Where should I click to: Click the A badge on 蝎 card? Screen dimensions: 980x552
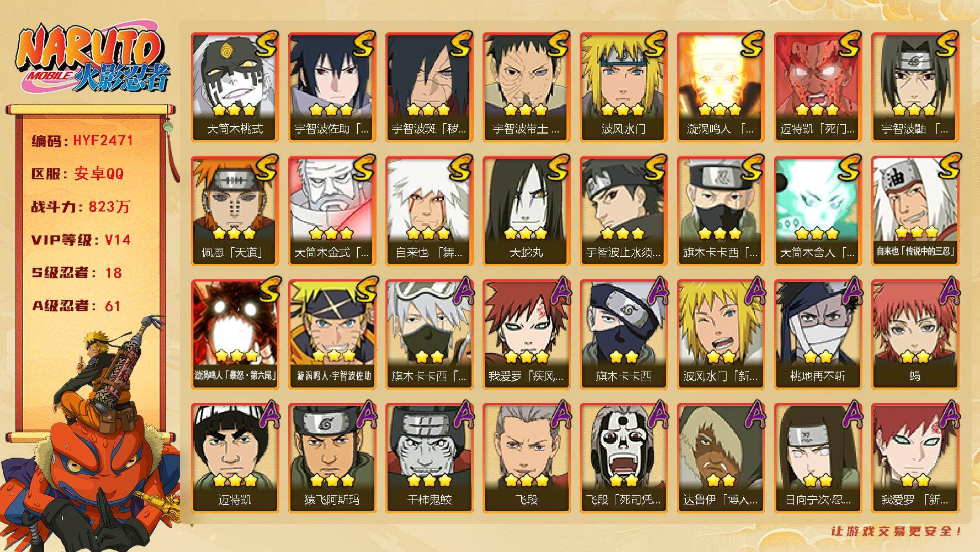[x=948, y=290]
